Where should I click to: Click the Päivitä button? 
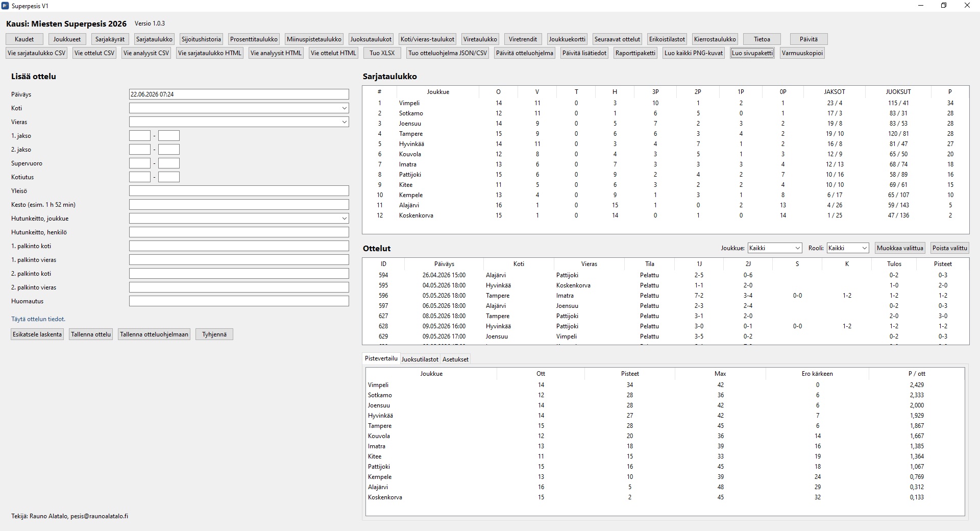pyautogui.click(x=808, y=39)
